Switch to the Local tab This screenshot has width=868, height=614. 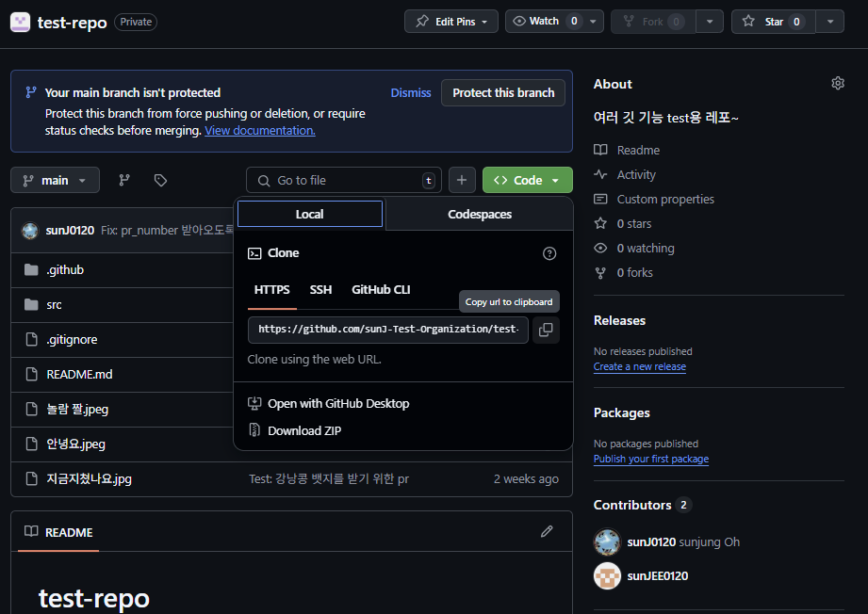coord(310,214)
